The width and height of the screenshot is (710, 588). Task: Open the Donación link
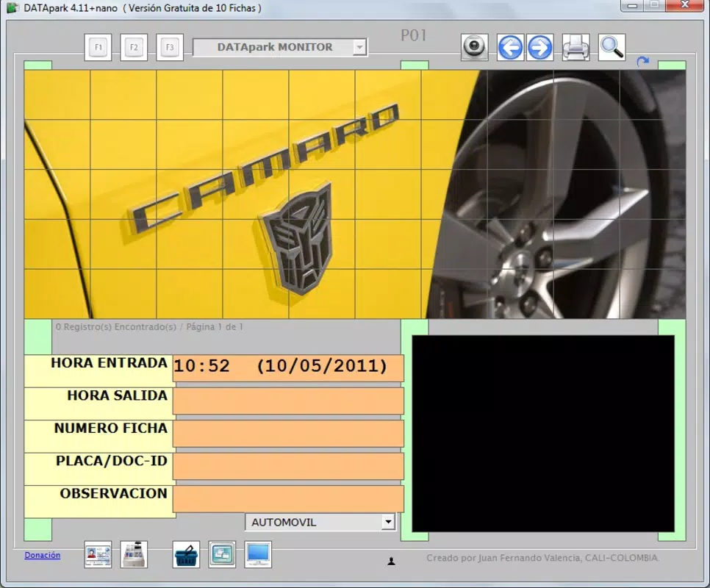click(42, 555)
